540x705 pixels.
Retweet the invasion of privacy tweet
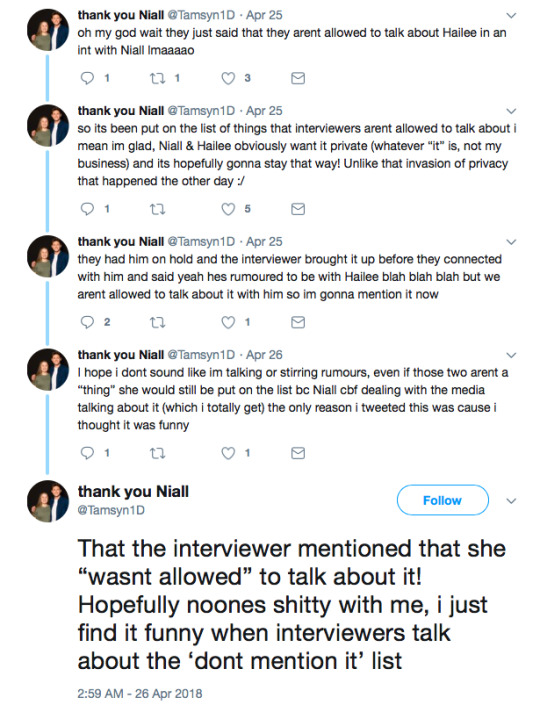157,209
